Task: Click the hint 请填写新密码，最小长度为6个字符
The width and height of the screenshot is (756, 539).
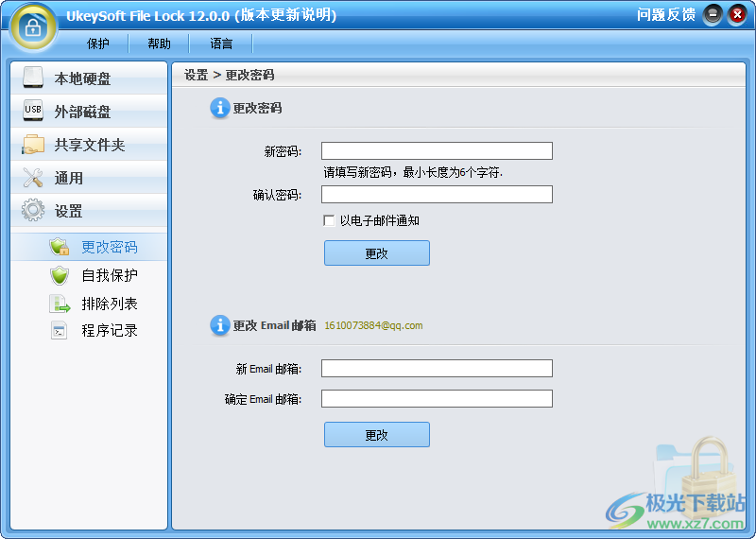Action: pyautogui.click(x=413, y=172)
